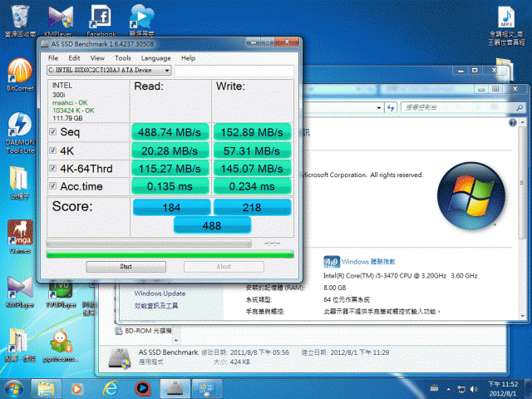The image size is (532, 399).
Task: Click the Seq write result 152.89 MB/s
Action: click(x=252, y=132)
